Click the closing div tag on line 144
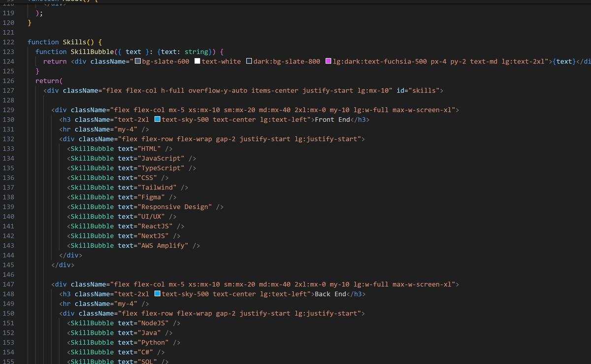Screen dimensions: 591x364 pyautogui.click(x=70, y=255)
